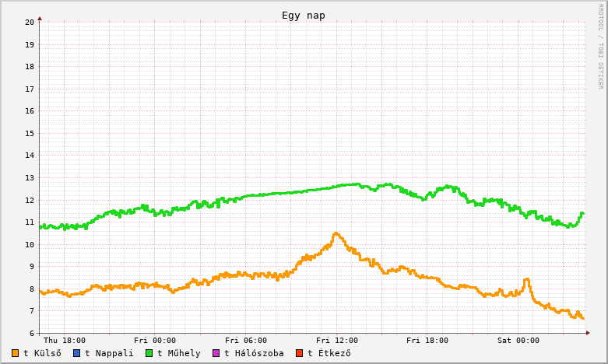Select the 't Étkező' legend label
Screen dimensions: 608x364
click(x=329, y=353)
